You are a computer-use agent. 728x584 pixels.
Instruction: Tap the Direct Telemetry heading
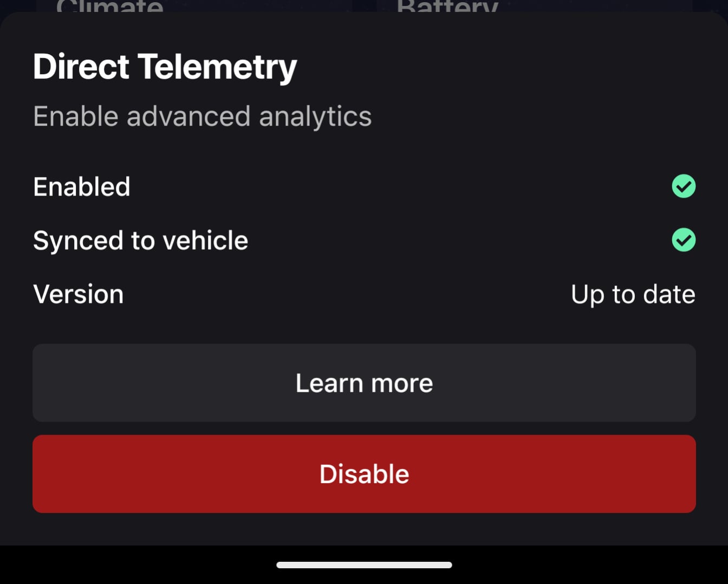(x=165, y=67)
